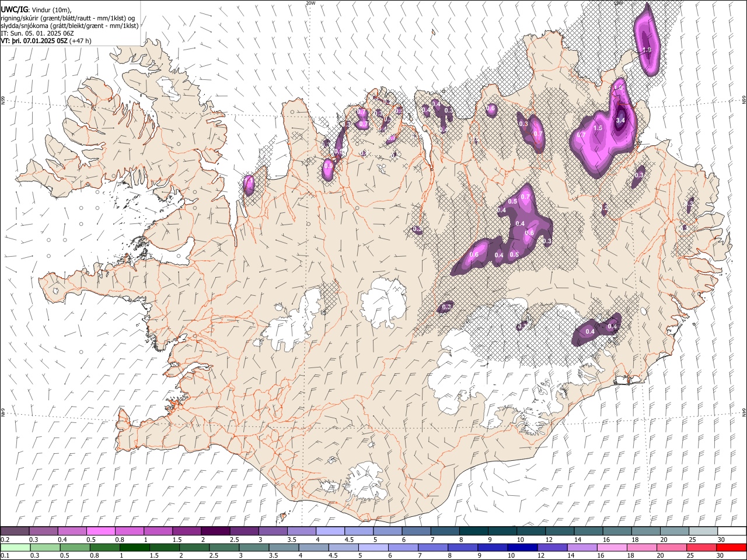Viewport: 747px width, 560px height.
Task: Click the 'VT: þri. 07.01.2025 05Z' valid time
Action: [34, 41]
